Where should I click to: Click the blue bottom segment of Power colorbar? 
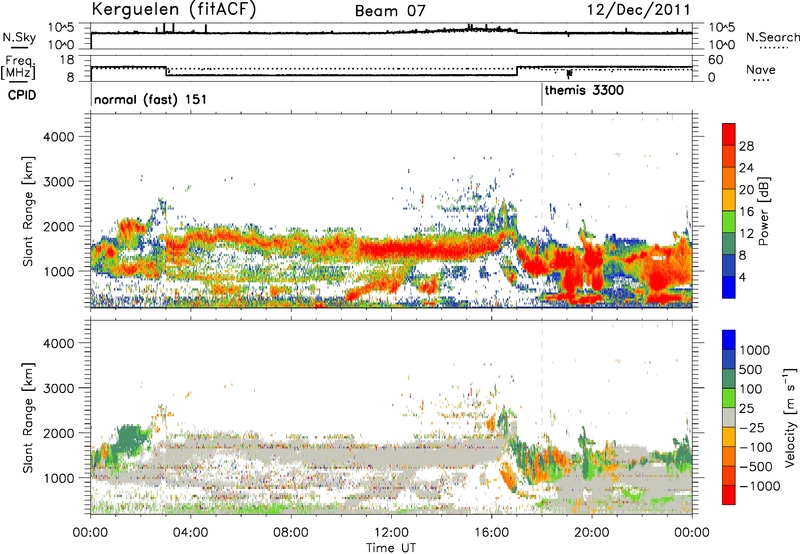coord(729,287)
